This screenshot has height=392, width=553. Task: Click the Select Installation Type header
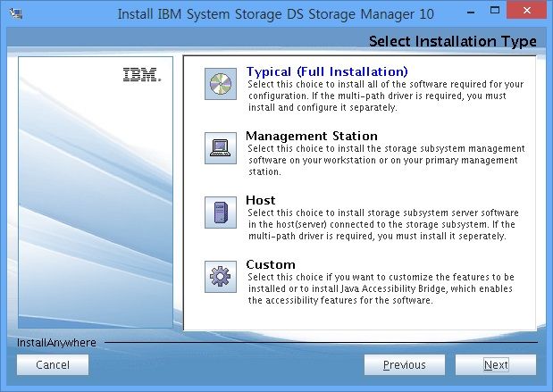452,41
